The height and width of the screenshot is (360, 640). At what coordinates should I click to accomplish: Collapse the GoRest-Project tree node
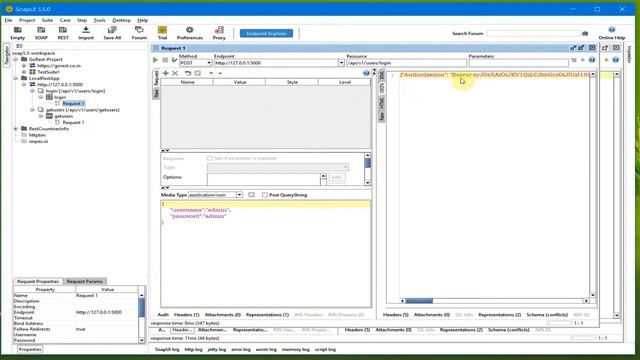coord(16,59)
